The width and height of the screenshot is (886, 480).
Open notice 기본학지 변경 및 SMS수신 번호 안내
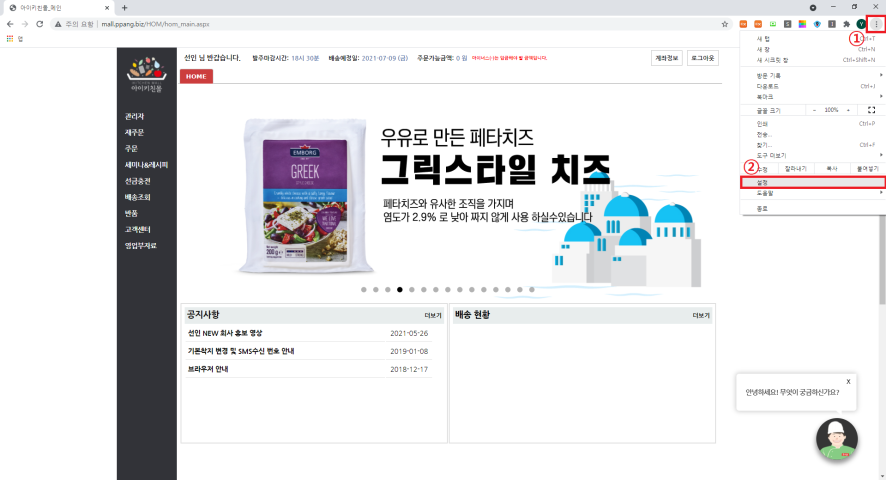pos(241,351)
